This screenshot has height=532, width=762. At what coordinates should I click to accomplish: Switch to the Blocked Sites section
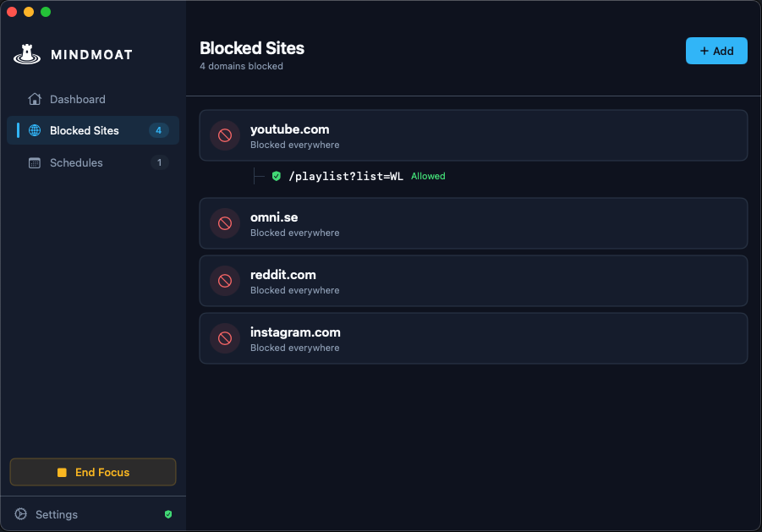pos(82,130)
